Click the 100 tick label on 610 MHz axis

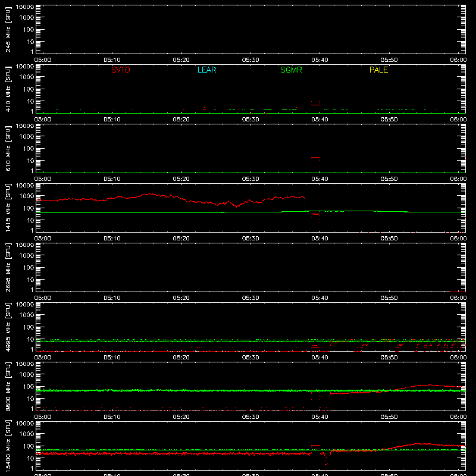click(x=29, y=149)
